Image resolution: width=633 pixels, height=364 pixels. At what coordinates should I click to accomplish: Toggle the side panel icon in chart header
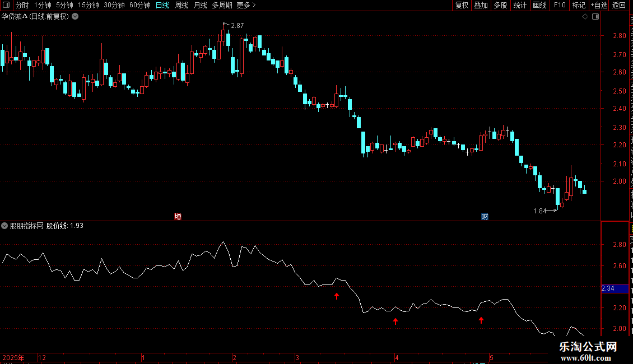click(x=595, y=17)
